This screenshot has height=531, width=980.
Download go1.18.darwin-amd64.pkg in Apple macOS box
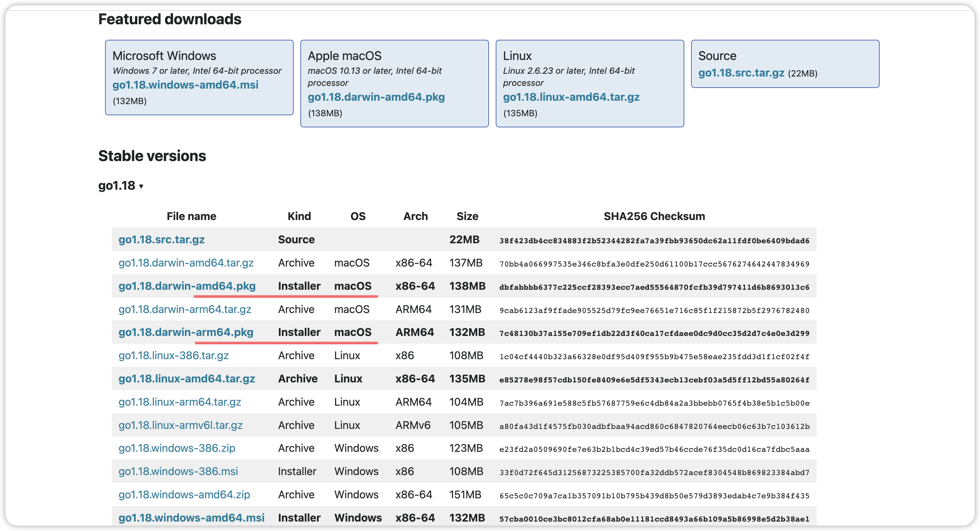click(376, 97)
